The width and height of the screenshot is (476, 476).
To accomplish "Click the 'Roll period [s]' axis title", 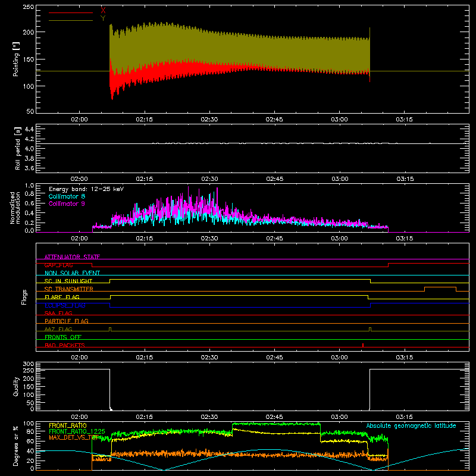I will pos(18,148).
